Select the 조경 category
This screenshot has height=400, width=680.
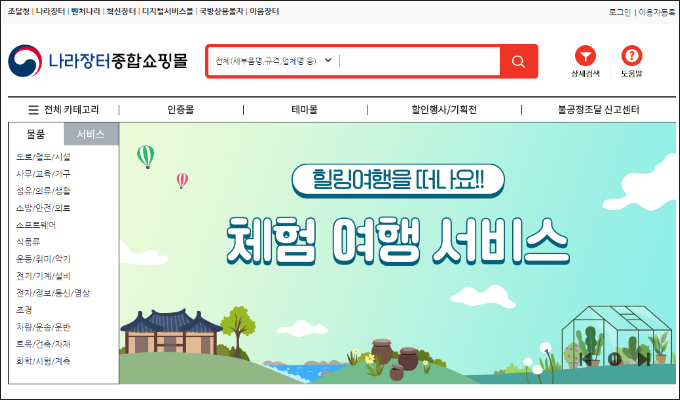pos(24,310)
